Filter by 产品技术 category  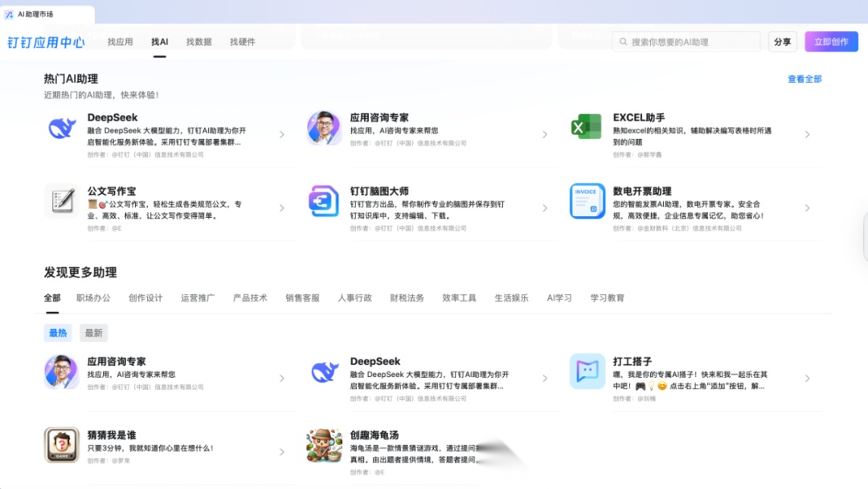(x=250, y=298)
